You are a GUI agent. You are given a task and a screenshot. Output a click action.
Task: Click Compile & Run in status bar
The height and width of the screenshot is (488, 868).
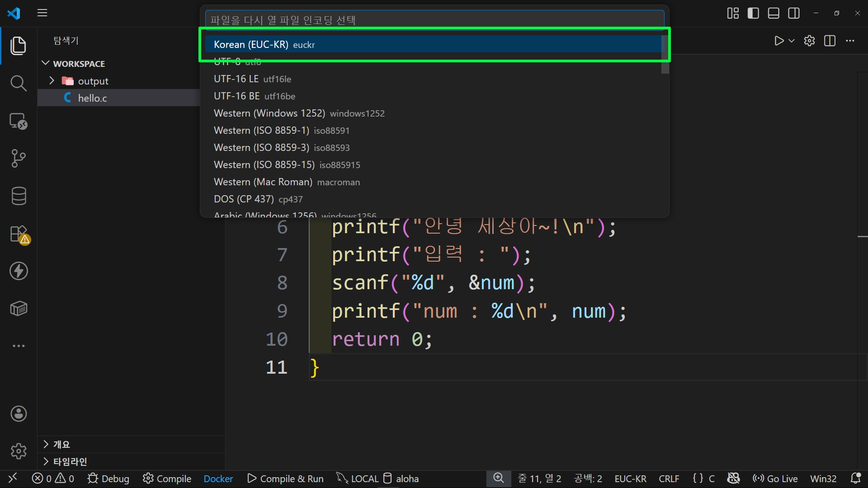286,479
